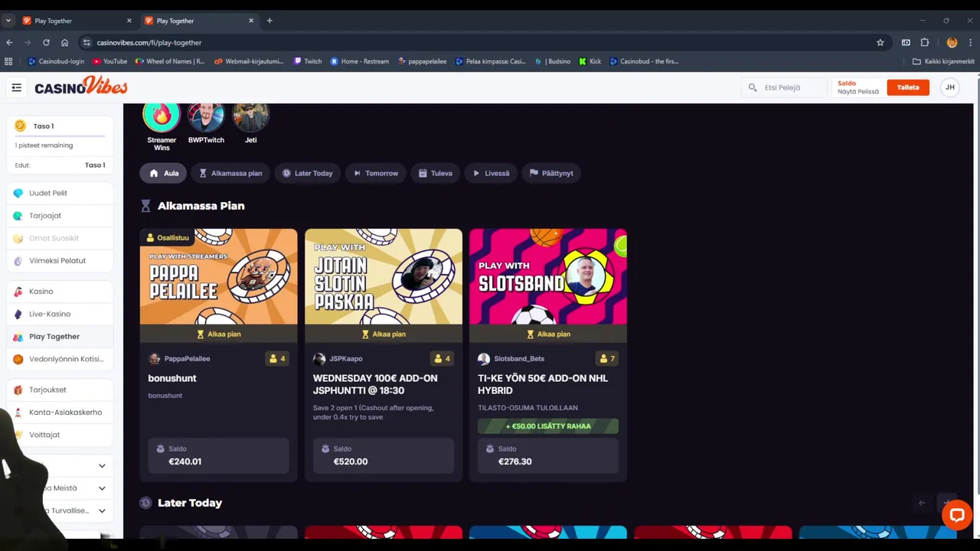Open the Chrome extensions puzzle icon

click(925, 43)
